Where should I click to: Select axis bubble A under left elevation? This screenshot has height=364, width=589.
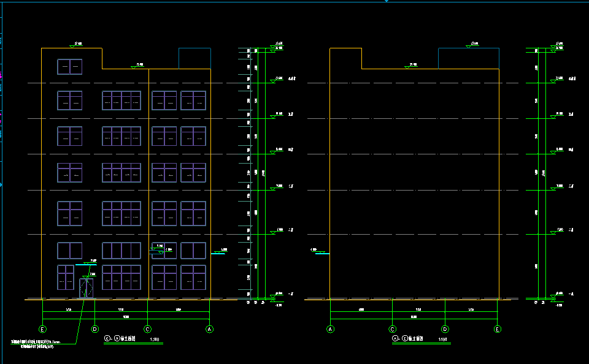210,329
